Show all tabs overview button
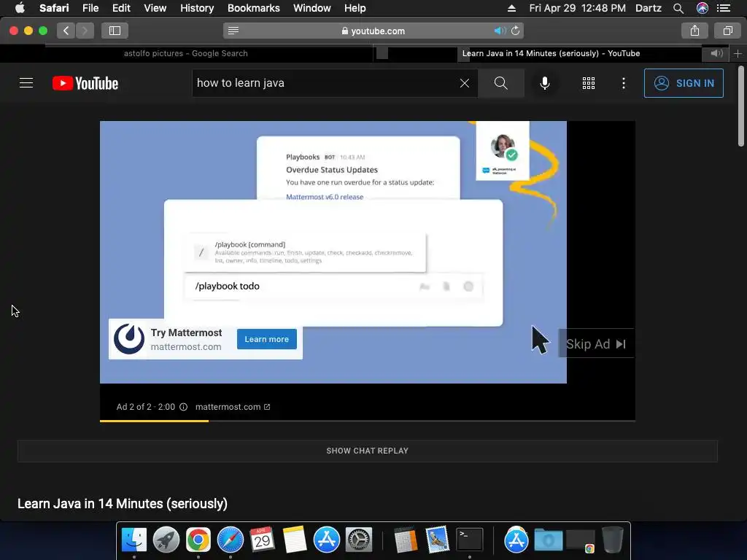This screenshot has width=747, height=560. (727, 31)
